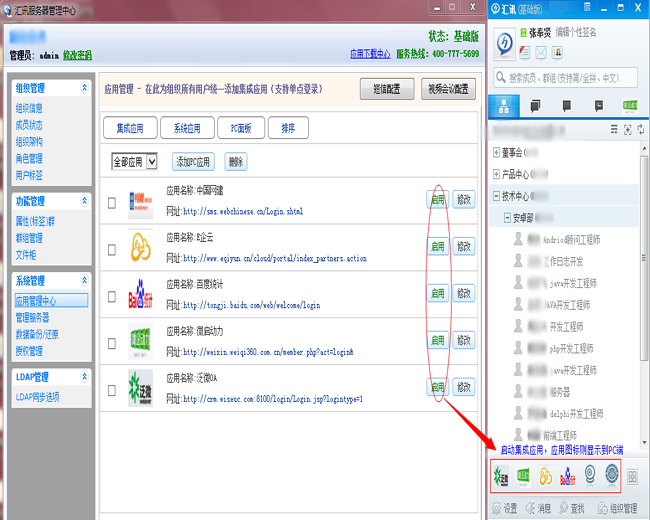This screenshot has width=650, height=520.
Task: Enable the 百度统计 app with 启用
Action: [x=437, y=293]
